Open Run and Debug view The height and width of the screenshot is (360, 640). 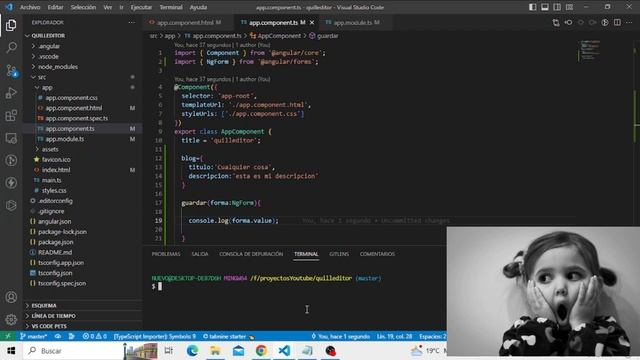tap(11, 93)
